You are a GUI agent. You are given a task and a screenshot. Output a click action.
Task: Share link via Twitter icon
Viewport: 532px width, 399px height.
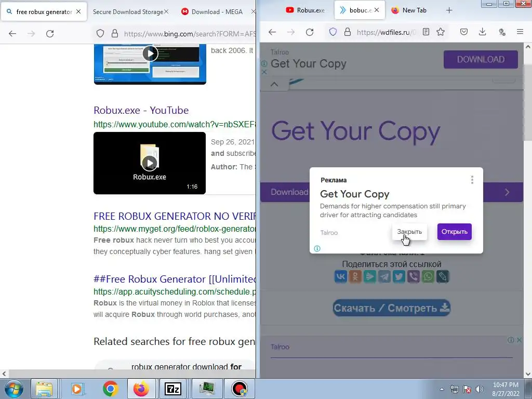pyautogui.click(x=399, y=276)
